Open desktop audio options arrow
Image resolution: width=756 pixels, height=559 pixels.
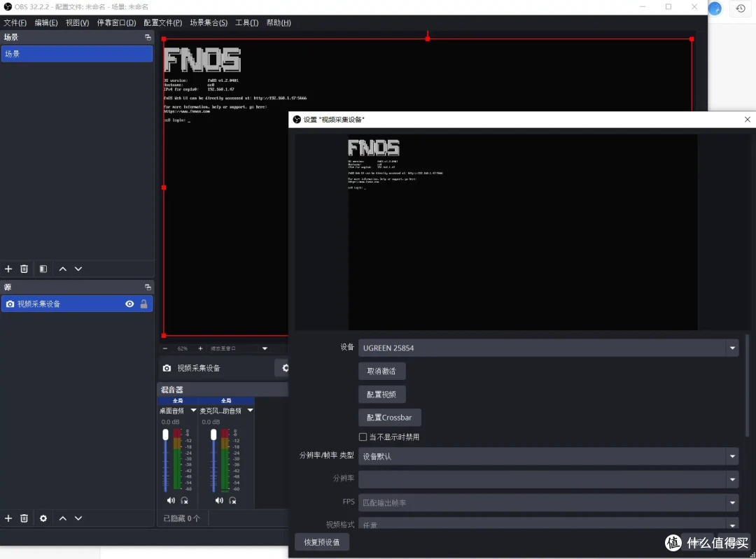tap(193, 411)
